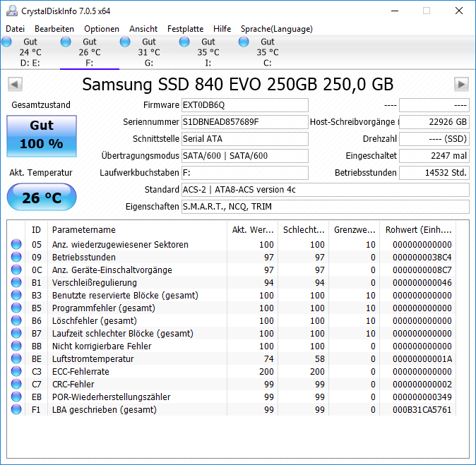Click the CrystalDiskInfo app icon in title bar
Image resolution: width=476 pixels, height=465 pixels.
(x=12, y=11)
